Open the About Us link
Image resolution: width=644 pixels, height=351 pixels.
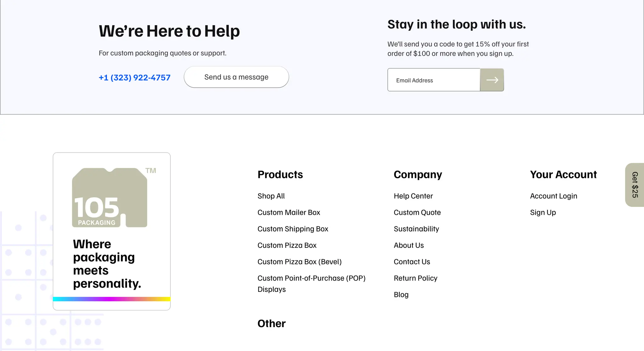pos(409,245)
